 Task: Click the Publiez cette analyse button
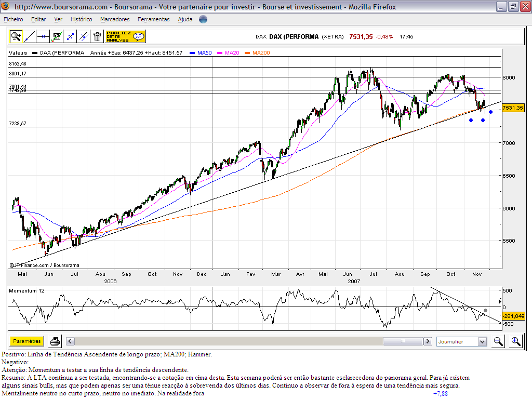[x=126, y=36]
